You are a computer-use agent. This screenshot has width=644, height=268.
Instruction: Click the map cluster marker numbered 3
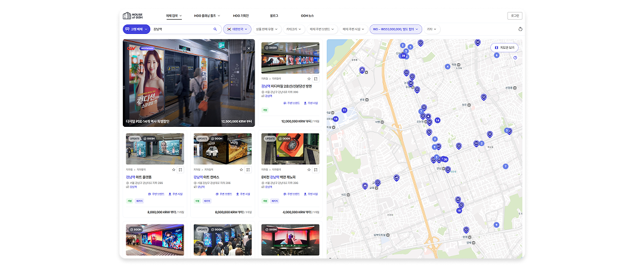point(506,130)
